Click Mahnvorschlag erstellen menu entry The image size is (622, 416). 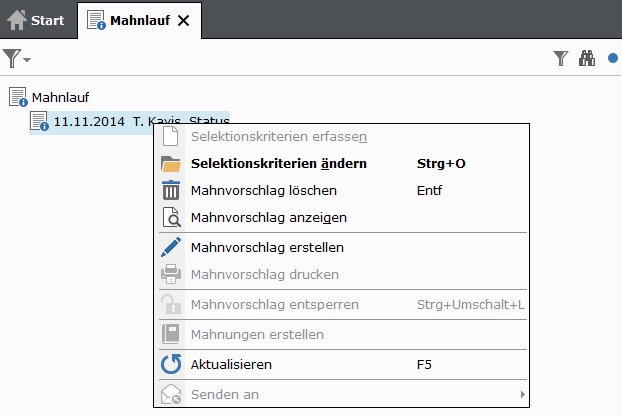click(x=266, y=247)
